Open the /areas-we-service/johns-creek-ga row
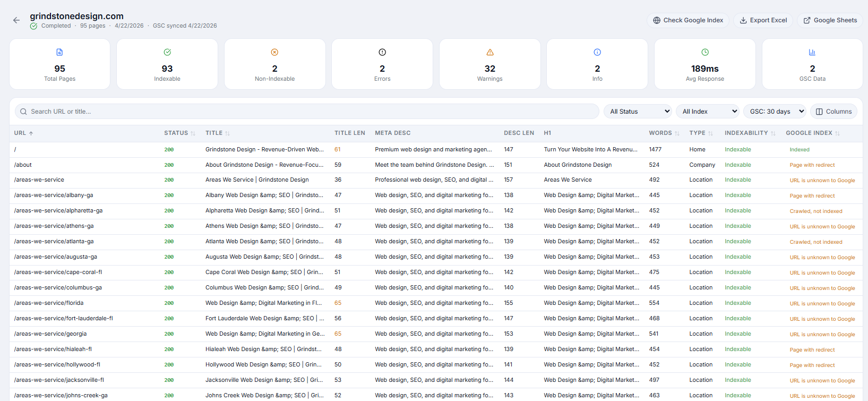 click(436, 395)
